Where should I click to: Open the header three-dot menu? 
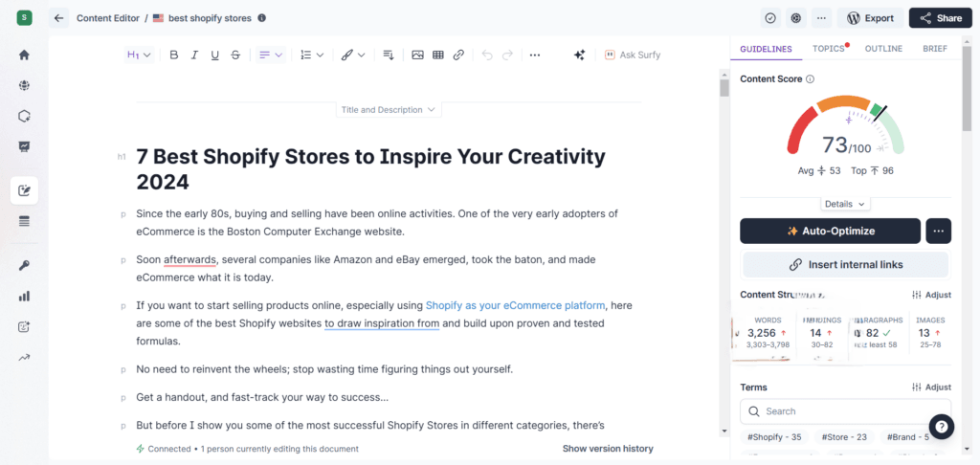click(x=821, y=18)
